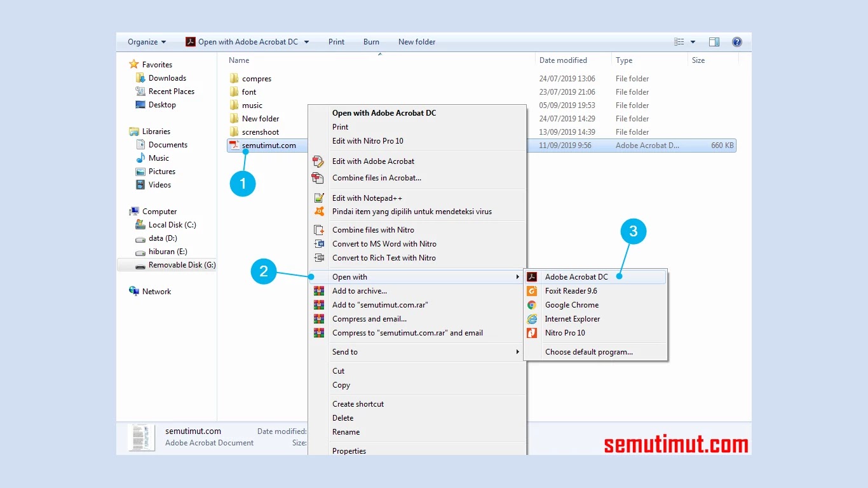
Task: Choose Edit with Nitro Pro 10
Action: tap(417, 141)
